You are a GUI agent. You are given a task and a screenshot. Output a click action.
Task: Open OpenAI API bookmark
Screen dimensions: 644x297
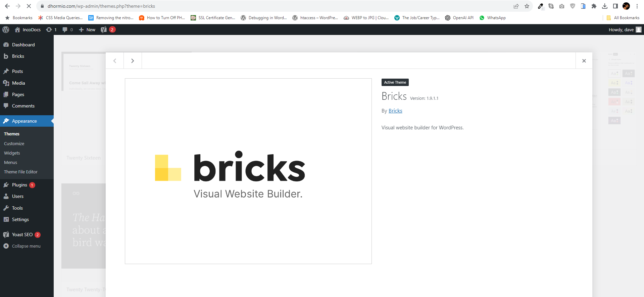click(x=459, y=18)
